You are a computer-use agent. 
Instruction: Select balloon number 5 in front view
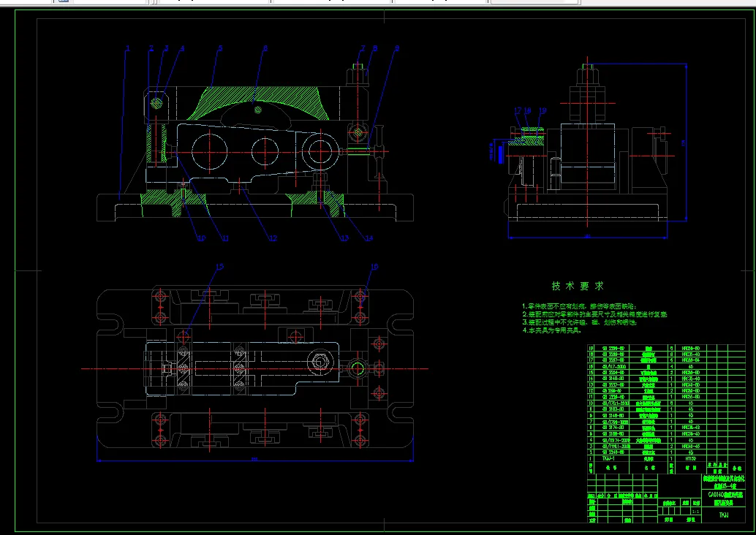(x=219, y=49)
